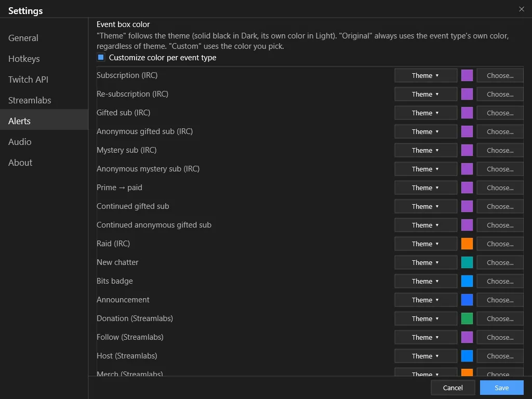This screenshot has height=399, width=532.
Task: Click blue Bits badge color swatch
Action: 467,281
